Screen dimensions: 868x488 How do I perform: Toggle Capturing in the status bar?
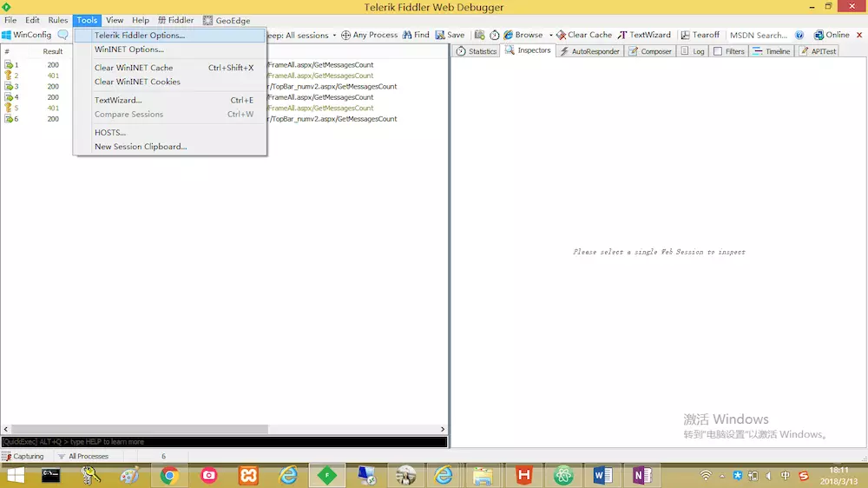[x=23, y=457]
